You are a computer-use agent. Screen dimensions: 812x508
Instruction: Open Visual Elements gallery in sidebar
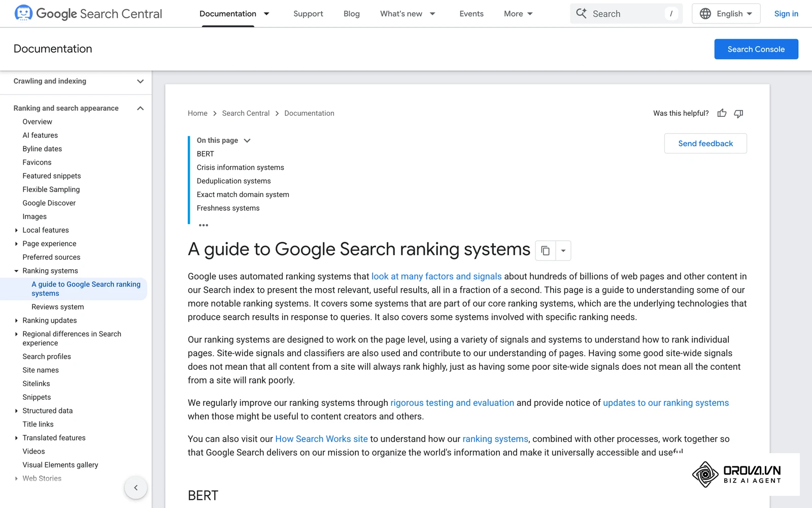pyautogui.click(x=60, y=465)
